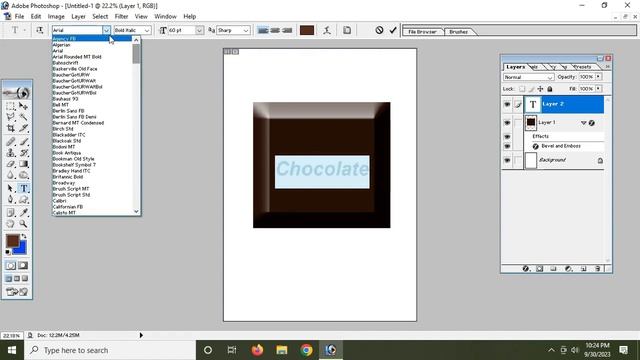Open the tool preset picker arrow
The height and width of the screenshot is (360, 640).
coord(24,30)
